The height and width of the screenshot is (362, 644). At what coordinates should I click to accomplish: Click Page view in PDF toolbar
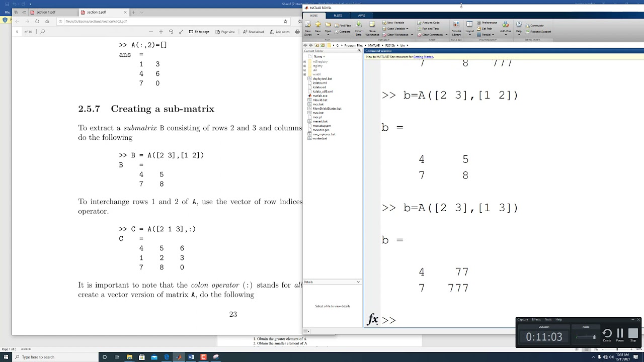225,32
